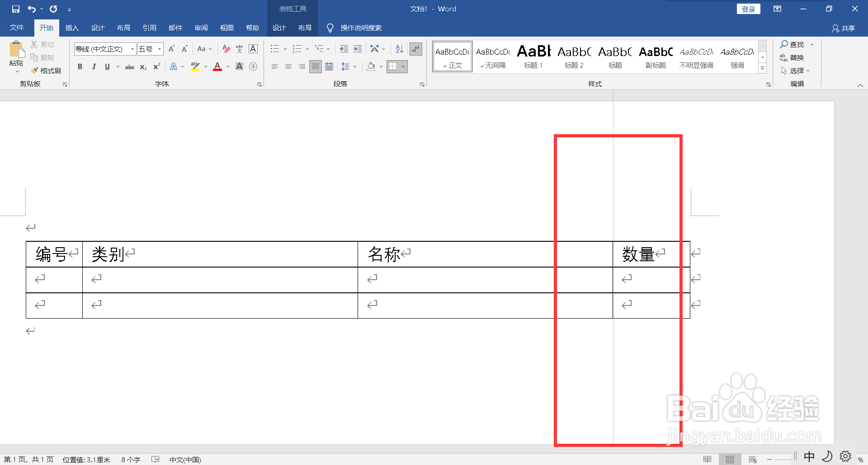Switch to Read Mode view in status bar

[708, 460]
